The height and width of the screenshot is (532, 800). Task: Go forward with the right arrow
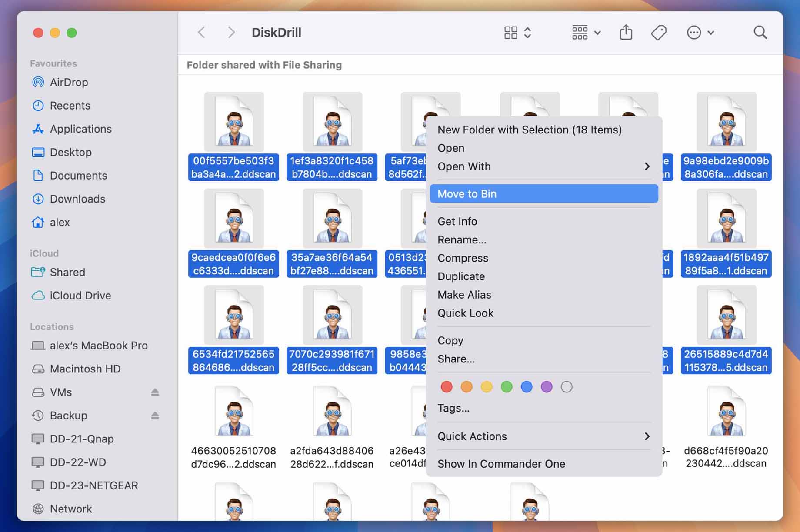tap(231, 33)
